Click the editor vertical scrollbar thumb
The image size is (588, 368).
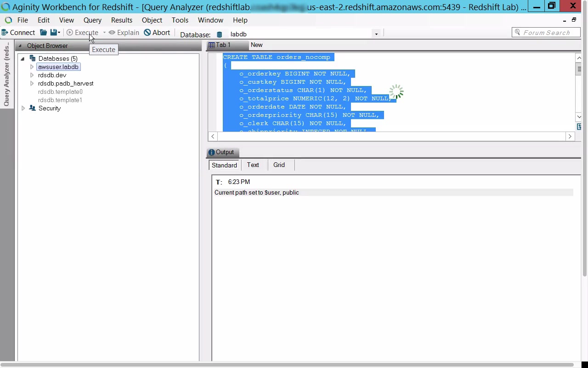pyautogui.click(x=579, y=69)
